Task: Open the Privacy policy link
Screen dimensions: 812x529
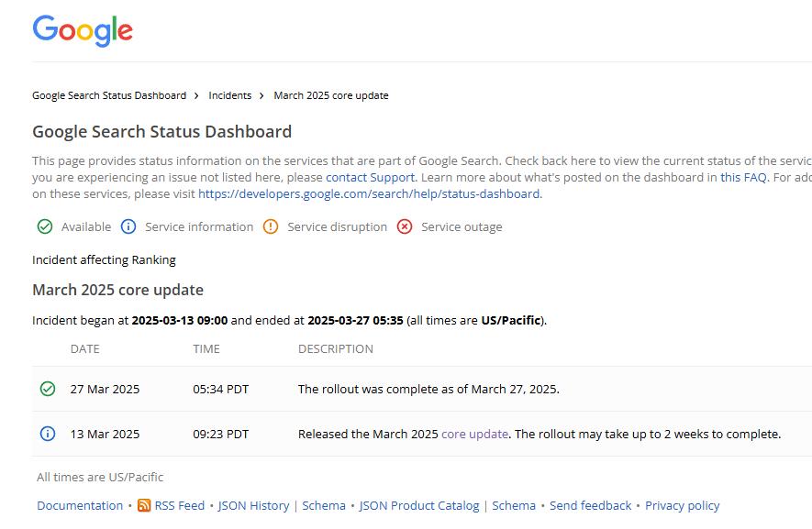Action: click(x=682, y=506)
